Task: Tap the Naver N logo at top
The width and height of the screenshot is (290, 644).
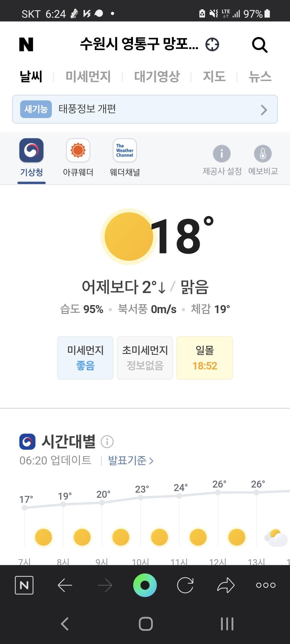Action: 26,45
